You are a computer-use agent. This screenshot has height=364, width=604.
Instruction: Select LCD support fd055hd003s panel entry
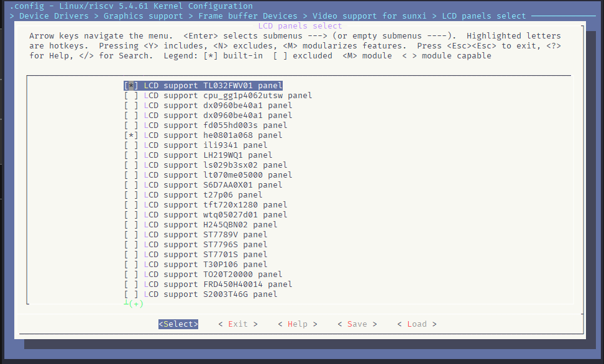(x=205, y=125)
